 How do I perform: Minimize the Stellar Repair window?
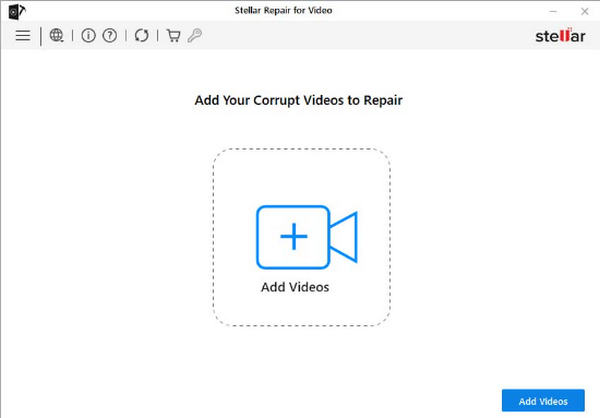[x=553, y=11]
